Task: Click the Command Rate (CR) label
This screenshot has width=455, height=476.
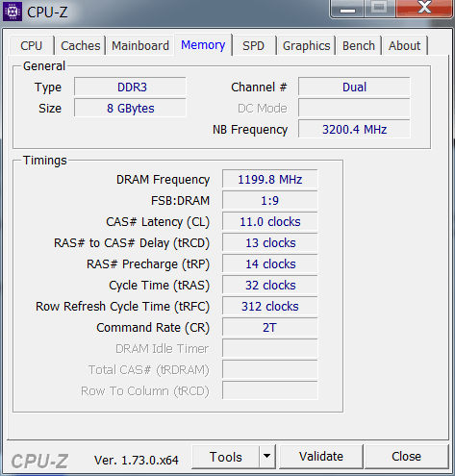Action: [x=153, y=328]
